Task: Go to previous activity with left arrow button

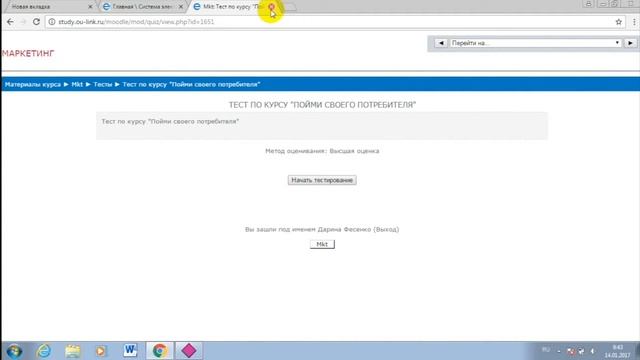Action: point(441,43)
